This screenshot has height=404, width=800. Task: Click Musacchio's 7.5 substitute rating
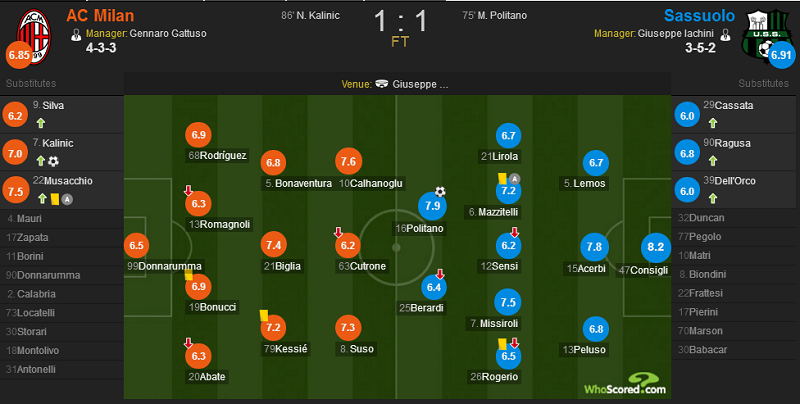(15, 191)
